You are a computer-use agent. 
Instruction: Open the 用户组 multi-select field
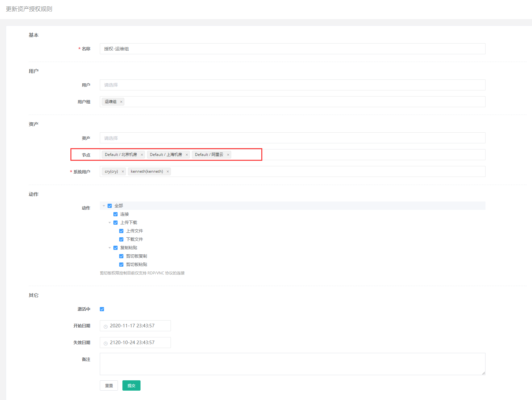292,102
